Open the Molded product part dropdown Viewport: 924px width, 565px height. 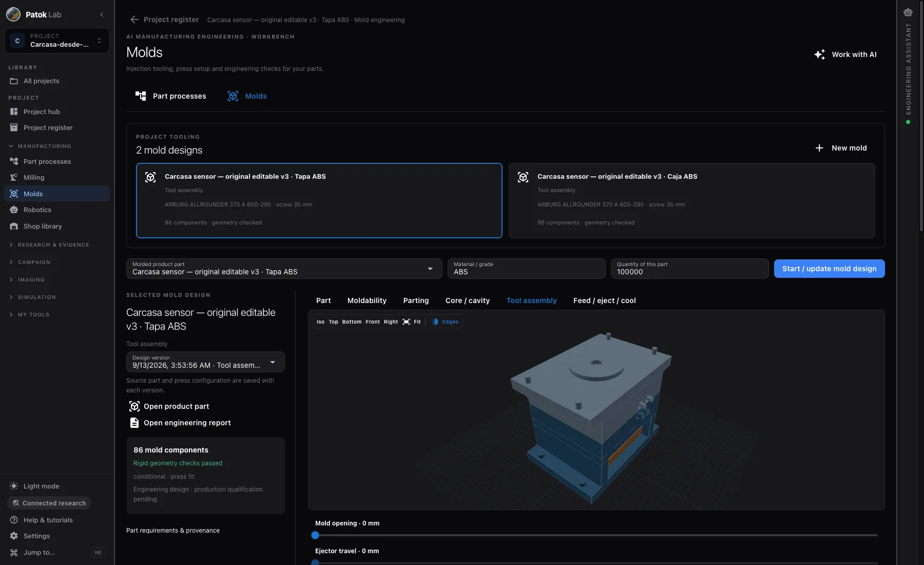tap(284, 269)
